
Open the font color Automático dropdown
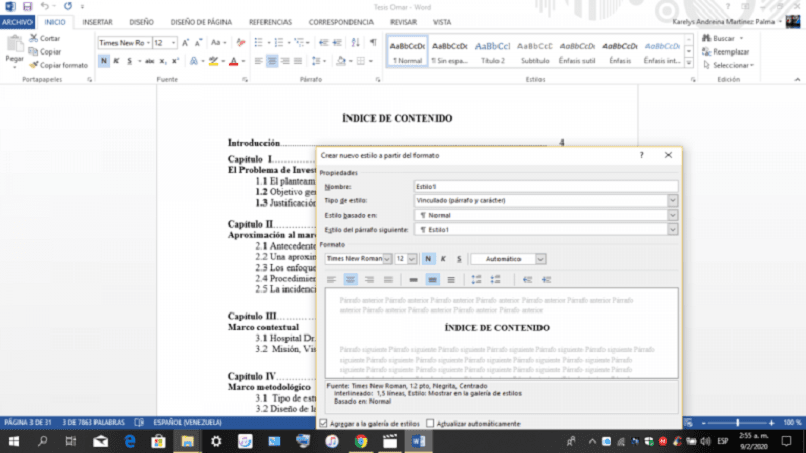(x=540, y=259)
